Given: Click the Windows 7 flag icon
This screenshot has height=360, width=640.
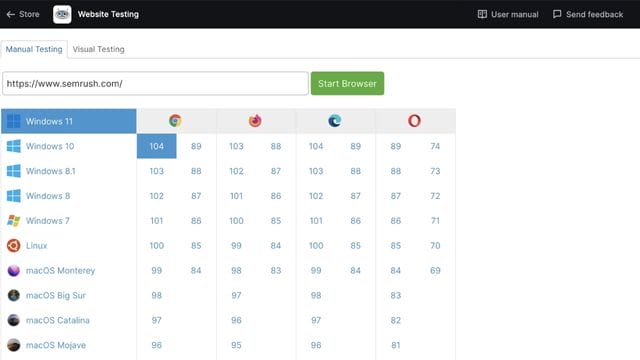Looking at the screenshot, I should [x=14, y=221].
